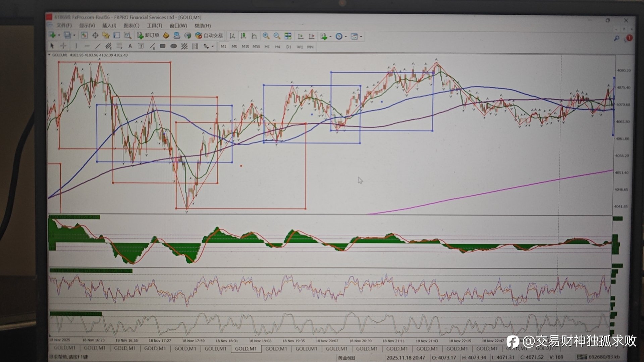Screen dimensions: 644x362
Task: Switch chart to Candlesticks mode
Action: coord(243,36)
